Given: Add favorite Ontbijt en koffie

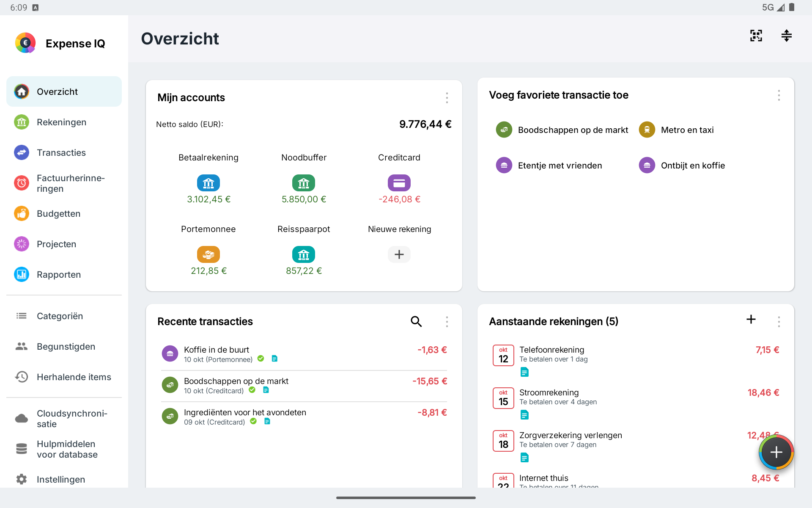Looking at the screenshot, I should [682, 166].
